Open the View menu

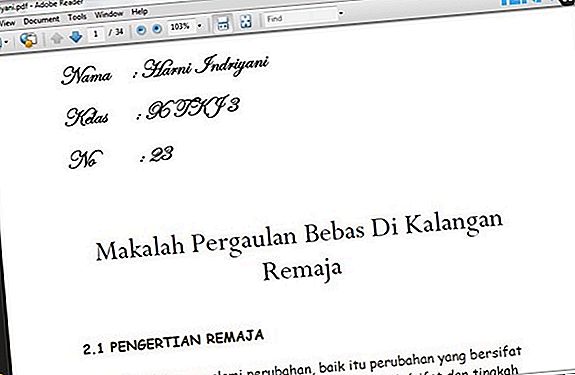coord(7,23)
